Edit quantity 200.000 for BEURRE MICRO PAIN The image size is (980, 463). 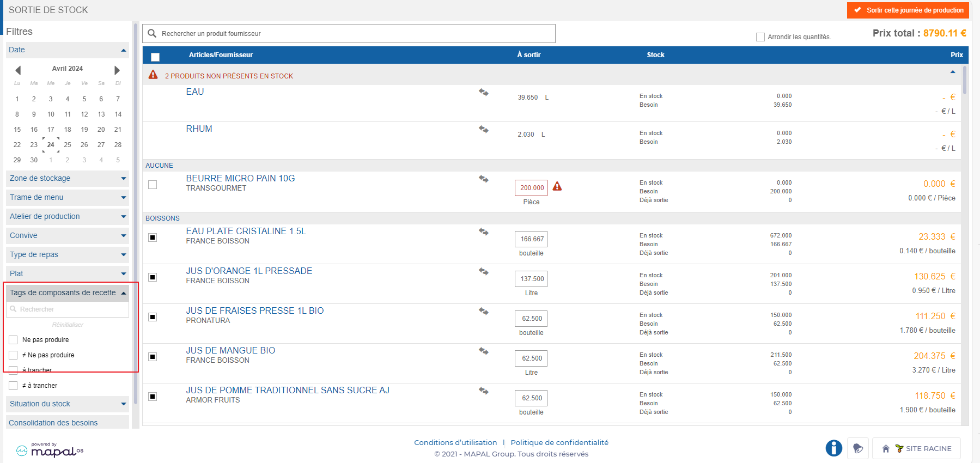[x=531, y=188]
